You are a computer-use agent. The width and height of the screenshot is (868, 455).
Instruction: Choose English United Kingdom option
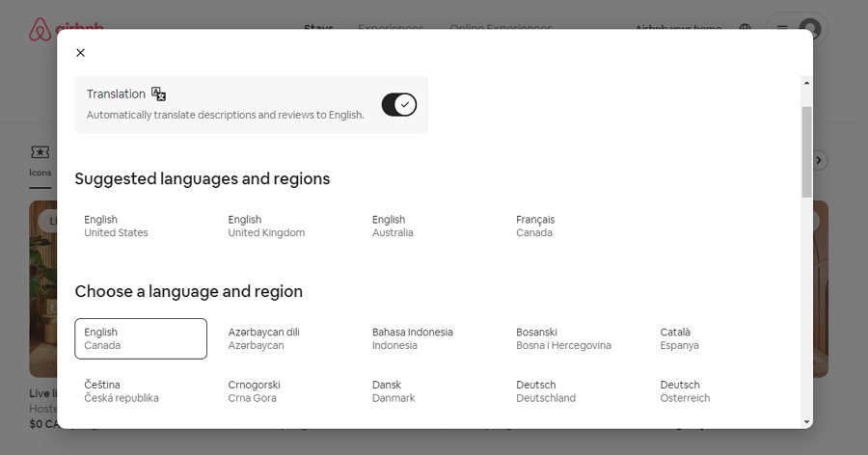tap(266, 227)
